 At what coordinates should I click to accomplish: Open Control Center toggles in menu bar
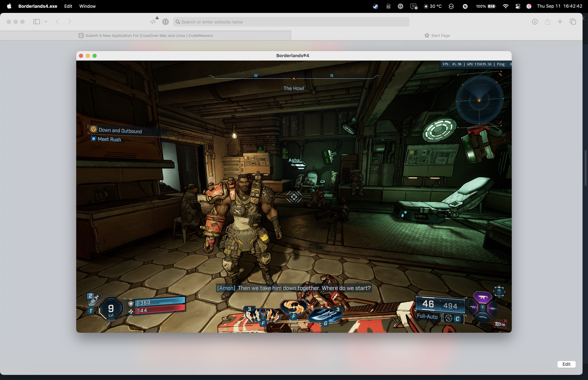(518, 6)
